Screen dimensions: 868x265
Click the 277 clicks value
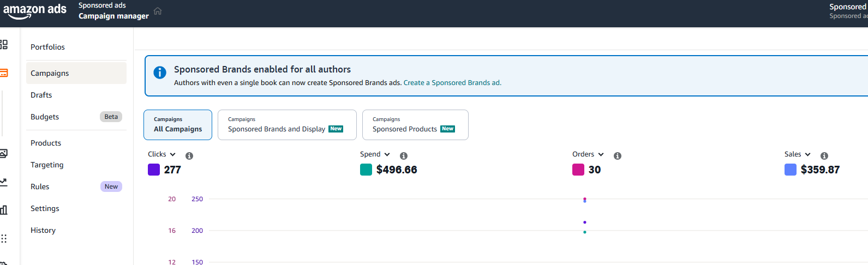172,170
